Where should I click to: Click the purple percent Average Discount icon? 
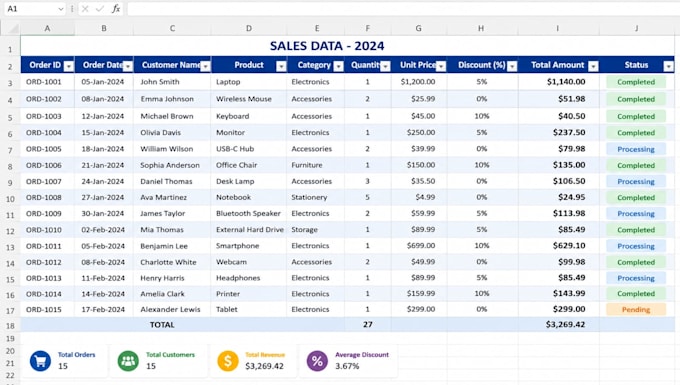pyautogui.click(x=317, y=361)
